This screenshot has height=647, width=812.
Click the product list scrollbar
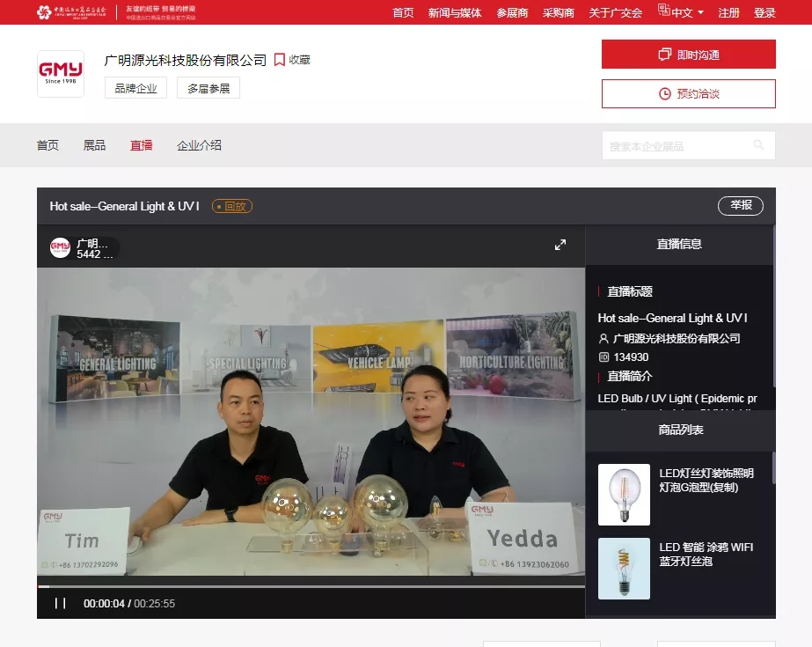pos(774,467)
